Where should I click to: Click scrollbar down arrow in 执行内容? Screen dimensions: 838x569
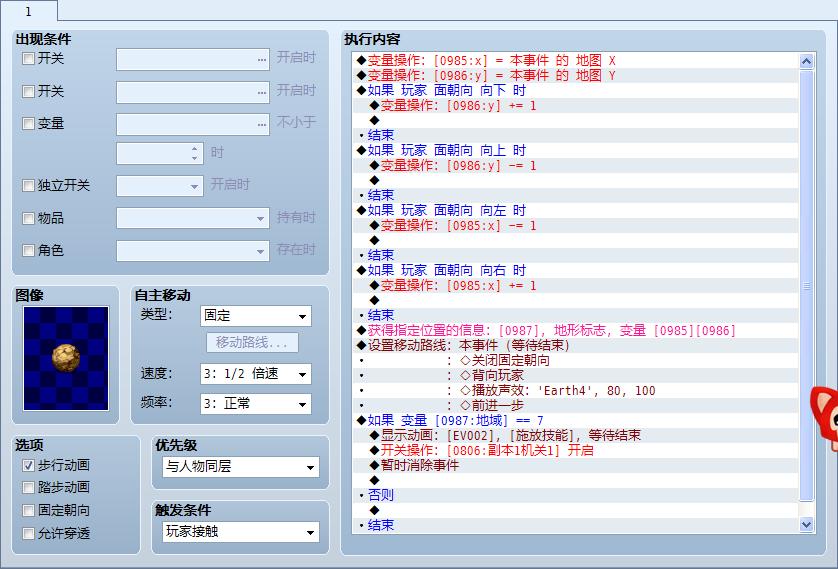pyautogui.click(x=806, y=525)
